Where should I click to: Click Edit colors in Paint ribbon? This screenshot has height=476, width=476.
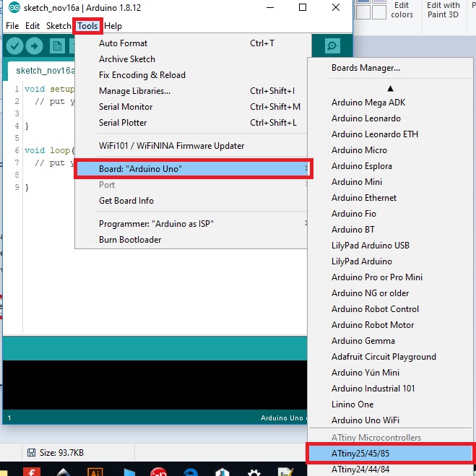402,10
